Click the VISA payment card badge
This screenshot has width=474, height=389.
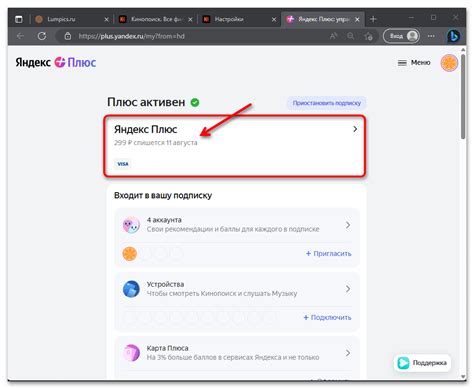[123, 164]
